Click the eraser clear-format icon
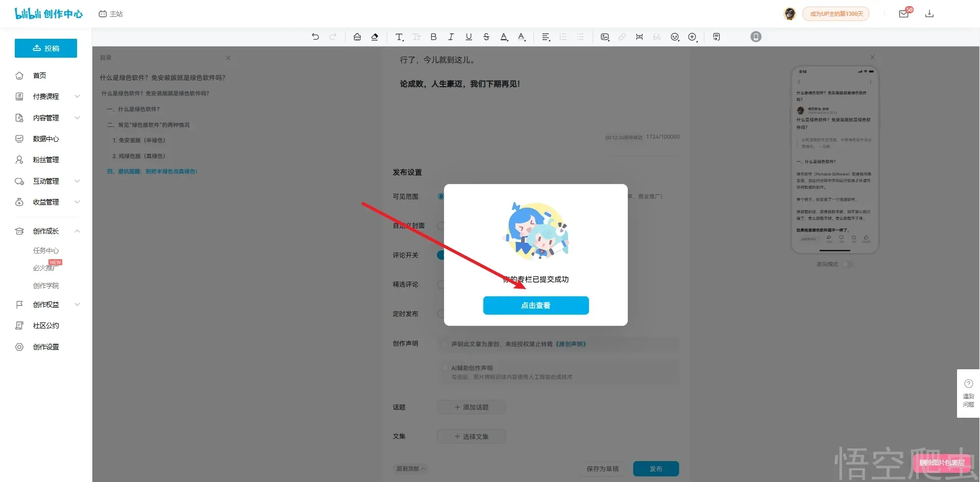The image size is (980, 482). point(375,37)
